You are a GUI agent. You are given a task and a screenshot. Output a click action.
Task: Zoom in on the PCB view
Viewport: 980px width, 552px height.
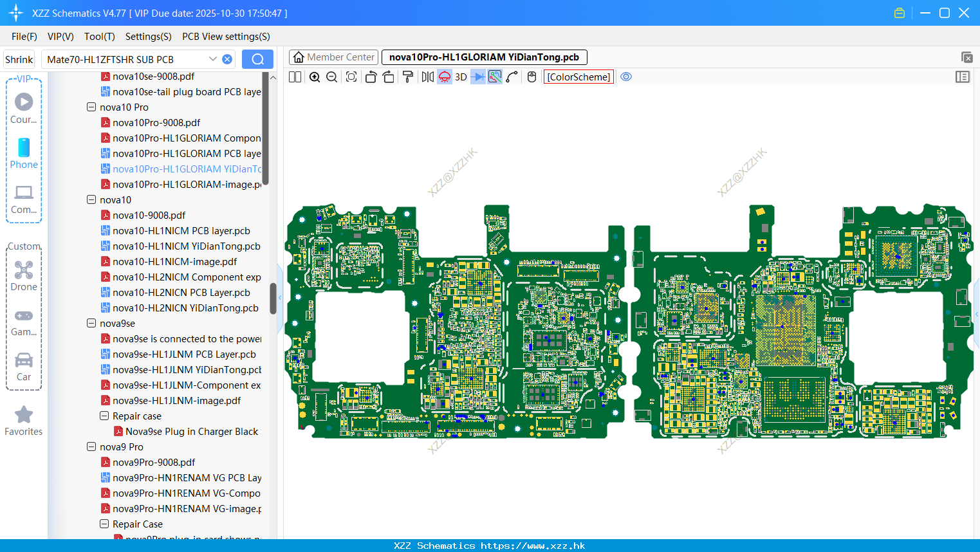click(315, 77)
